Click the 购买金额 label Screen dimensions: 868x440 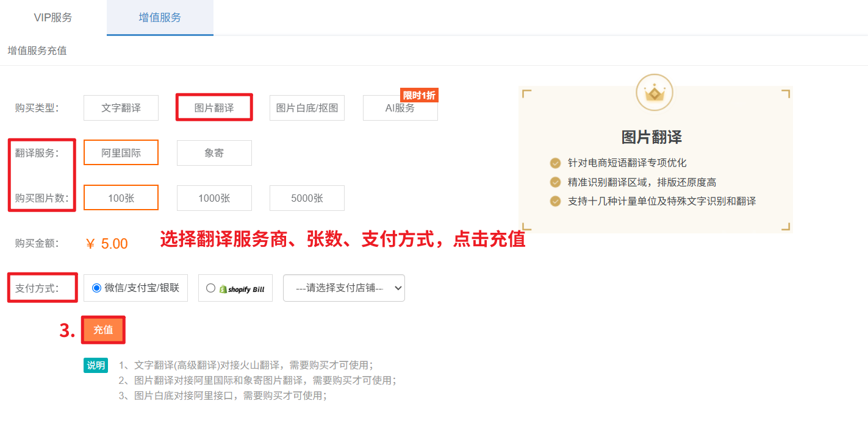[x=37, y=243]
